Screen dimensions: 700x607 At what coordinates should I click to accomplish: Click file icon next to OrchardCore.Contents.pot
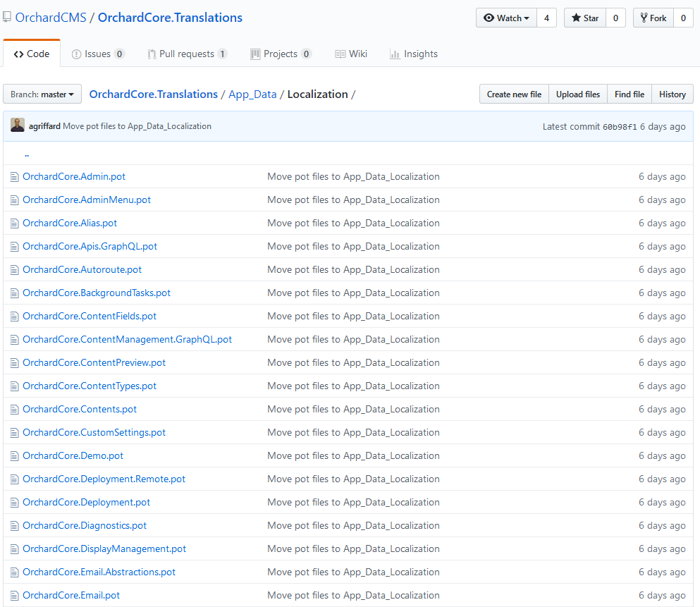point(14,410)
